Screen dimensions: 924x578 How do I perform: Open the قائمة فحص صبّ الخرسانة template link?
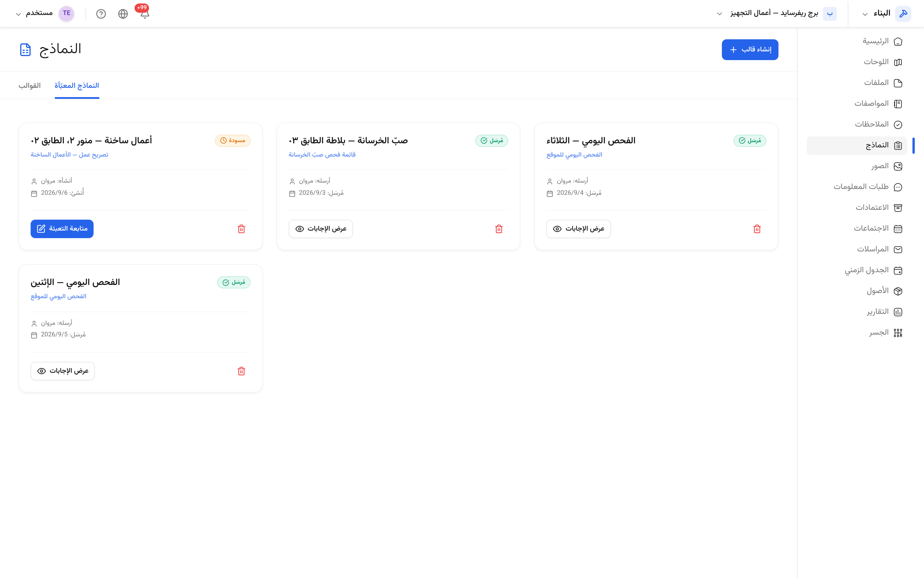(x=322, y=155)
